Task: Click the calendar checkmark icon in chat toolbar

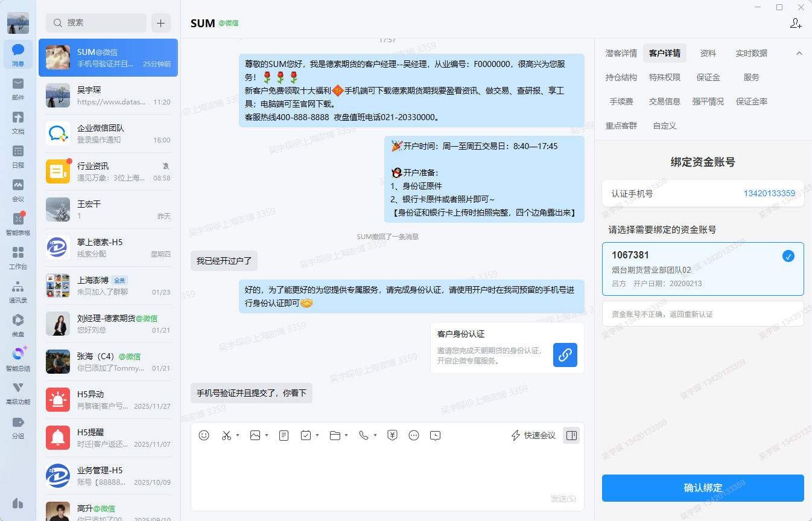Action: 306,435
